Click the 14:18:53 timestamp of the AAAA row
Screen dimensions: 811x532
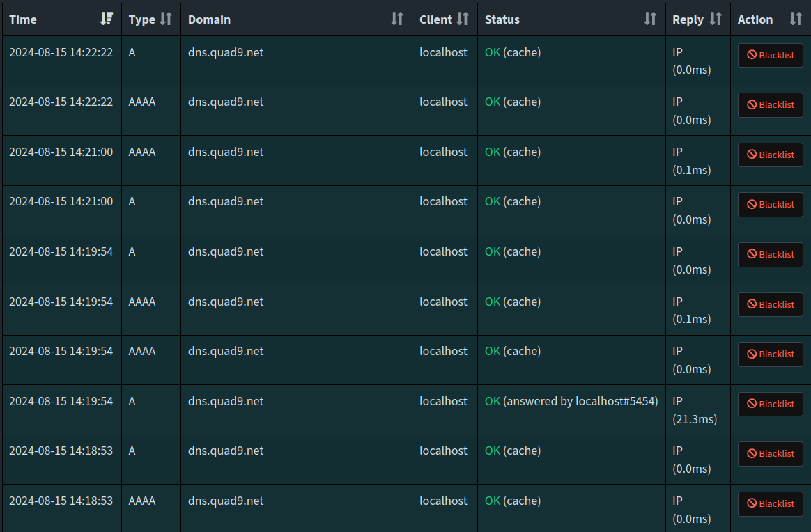point(61,501)
